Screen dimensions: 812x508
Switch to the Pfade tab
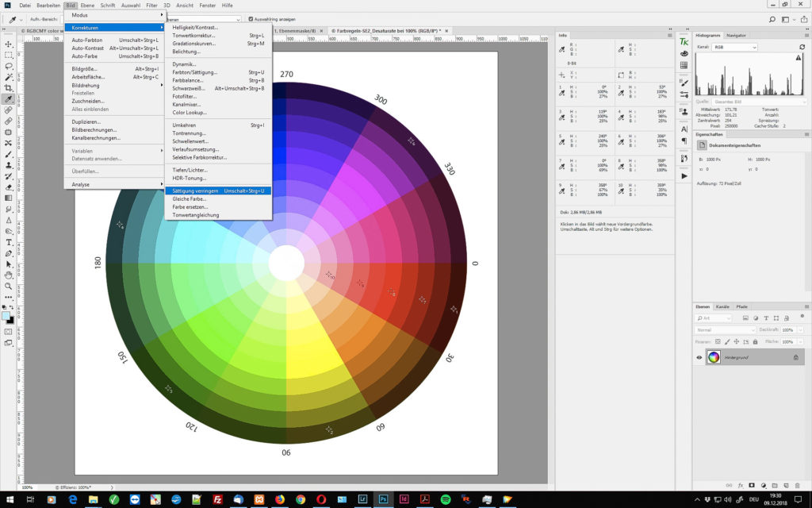(x=741, y=307)
